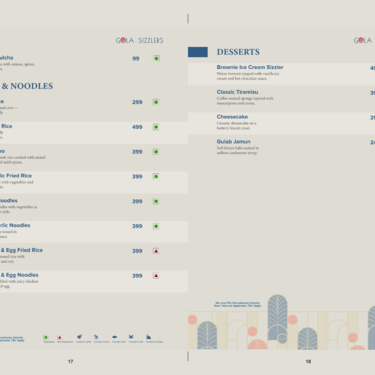The height and width of the screenshot is (375, 375).
Task: Click the Brownie Ice Cream Sizzler item
Action: (250, 67)
